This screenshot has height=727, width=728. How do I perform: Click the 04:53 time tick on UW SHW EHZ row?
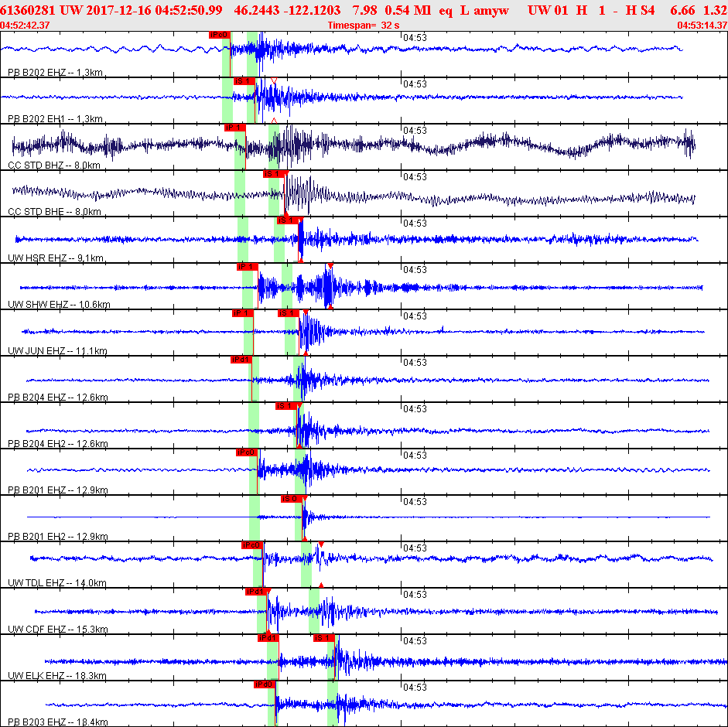415,270
